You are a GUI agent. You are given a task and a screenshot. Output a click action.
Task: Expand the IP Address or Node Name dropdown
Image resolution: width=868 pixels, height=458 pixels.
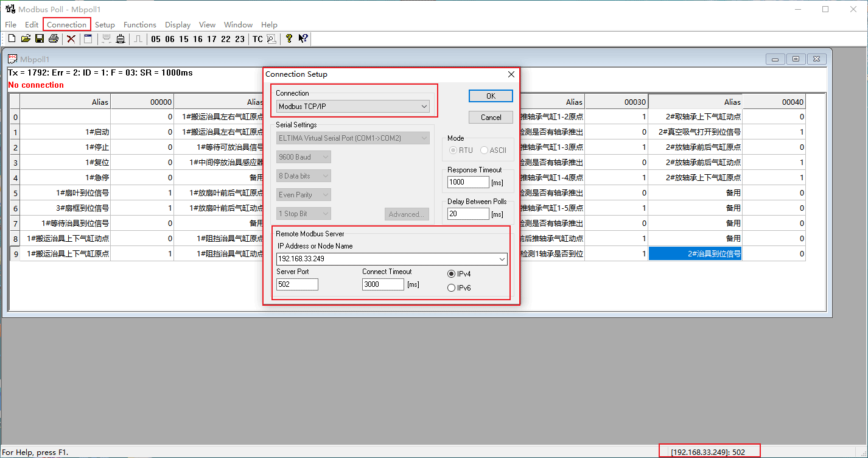pos(502,259)
